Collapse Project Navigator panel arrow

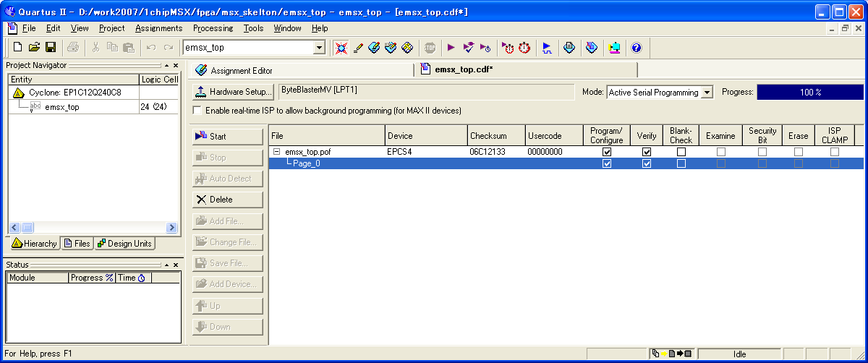[x=166, y=65]
